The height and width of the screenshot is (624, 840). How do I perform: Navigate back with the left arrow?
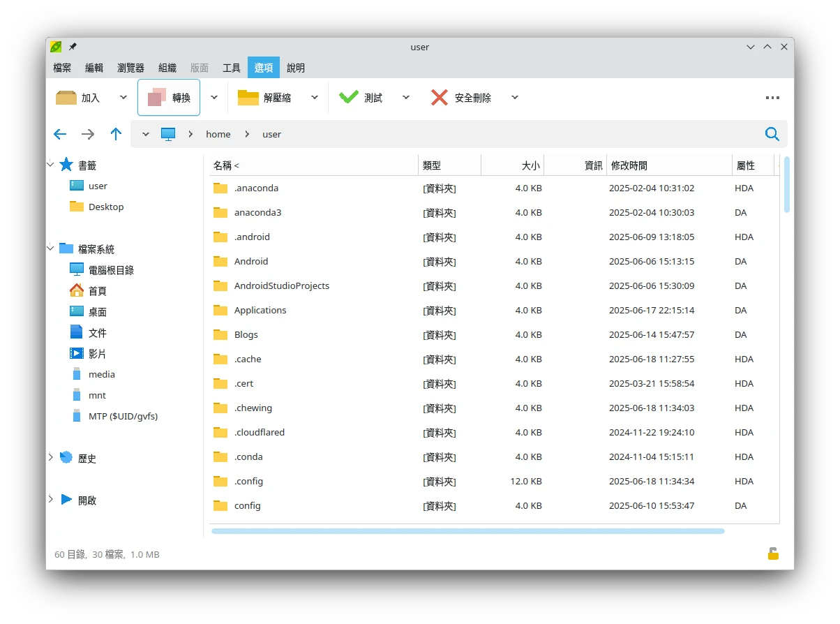tap(60, 134)
